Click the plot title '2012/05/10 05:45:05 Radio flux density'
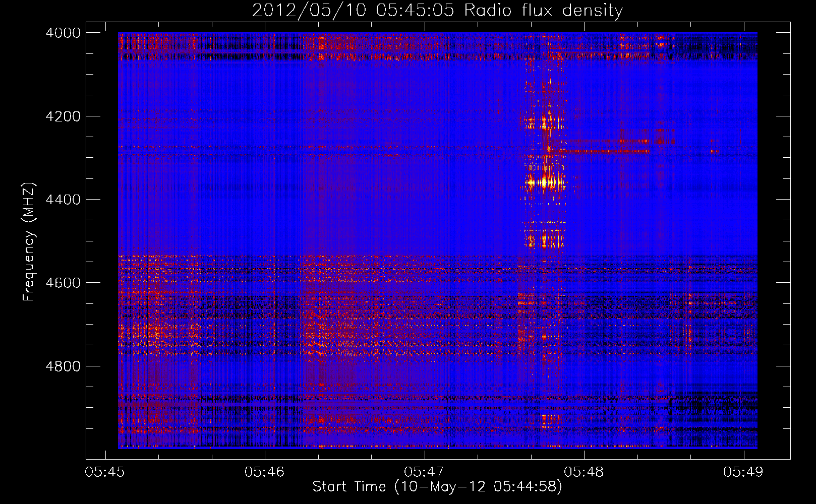816x504 pixels. coord(437,10)
